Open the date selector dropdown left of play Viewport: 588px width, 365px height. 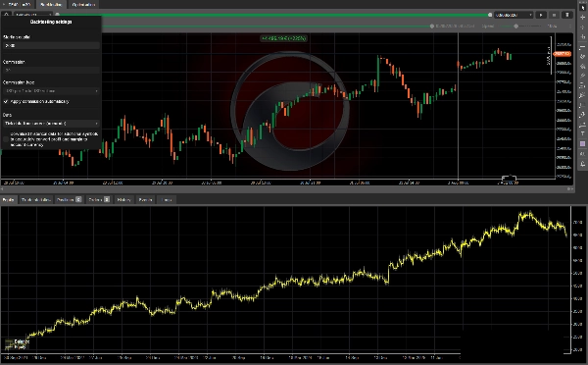click(514, 15)
